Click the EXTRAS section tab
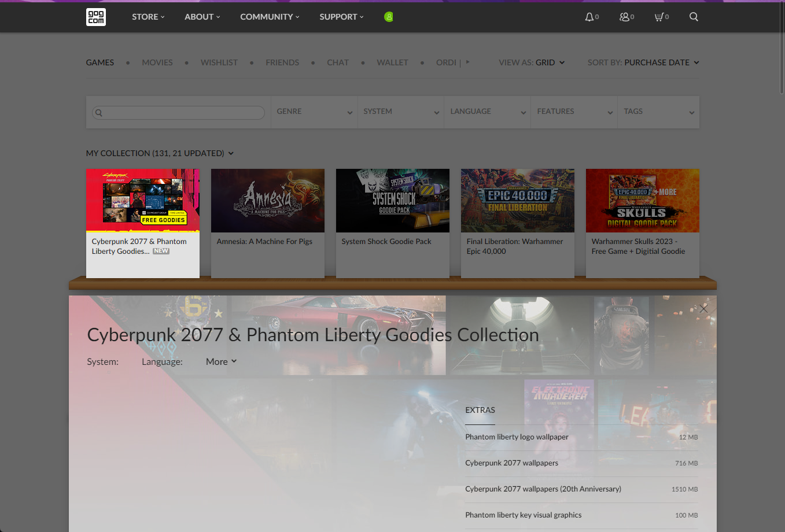 480,410
